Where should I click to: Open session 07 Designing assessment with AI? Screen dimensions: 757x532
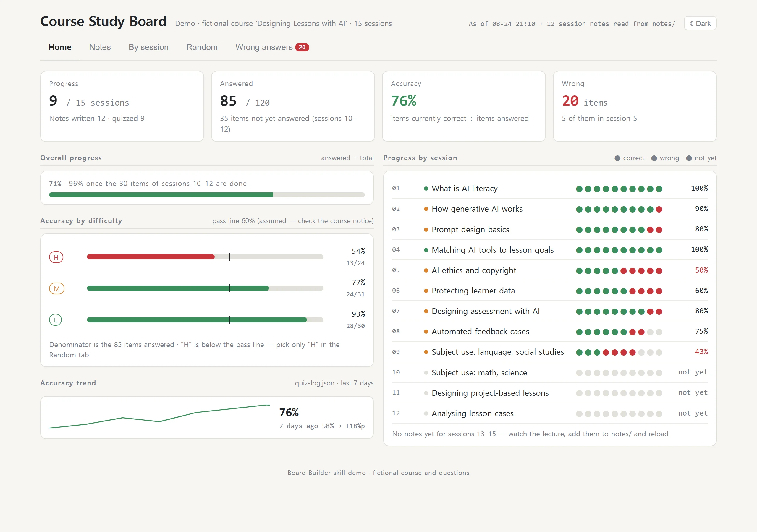[550, 311]
